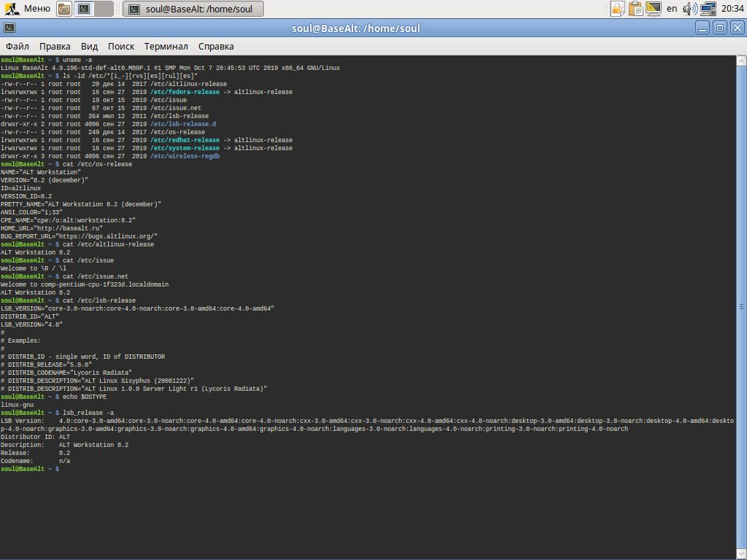Click the ANSI_COLOR="1;33" line

point(31,212)
